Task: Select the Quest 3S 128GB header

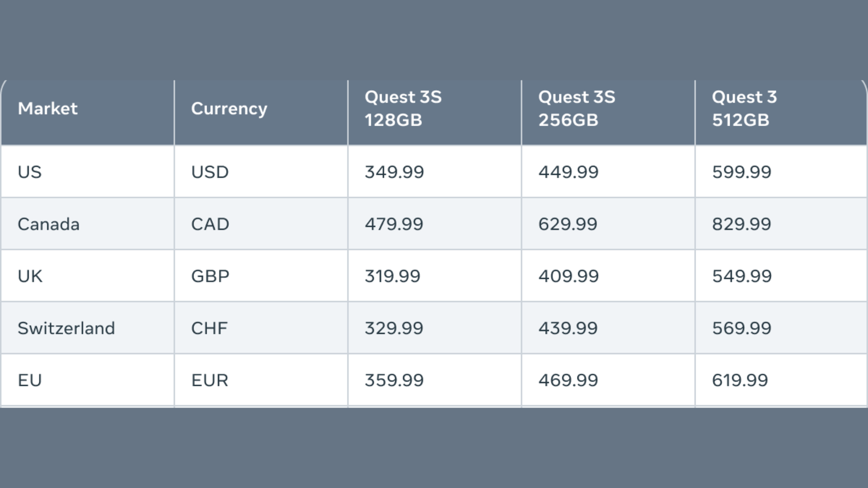Action: pos(403,108)
